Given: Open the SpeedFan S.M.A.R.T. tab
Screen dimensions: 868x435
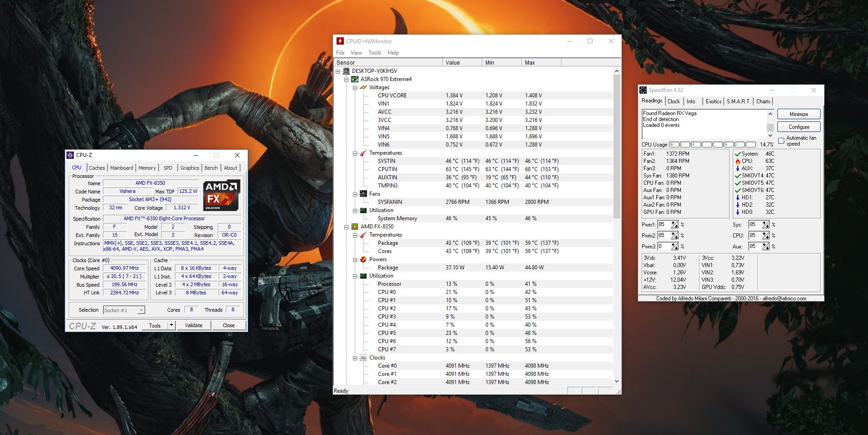Looking at the screenshot, I should tap(738, 101).
